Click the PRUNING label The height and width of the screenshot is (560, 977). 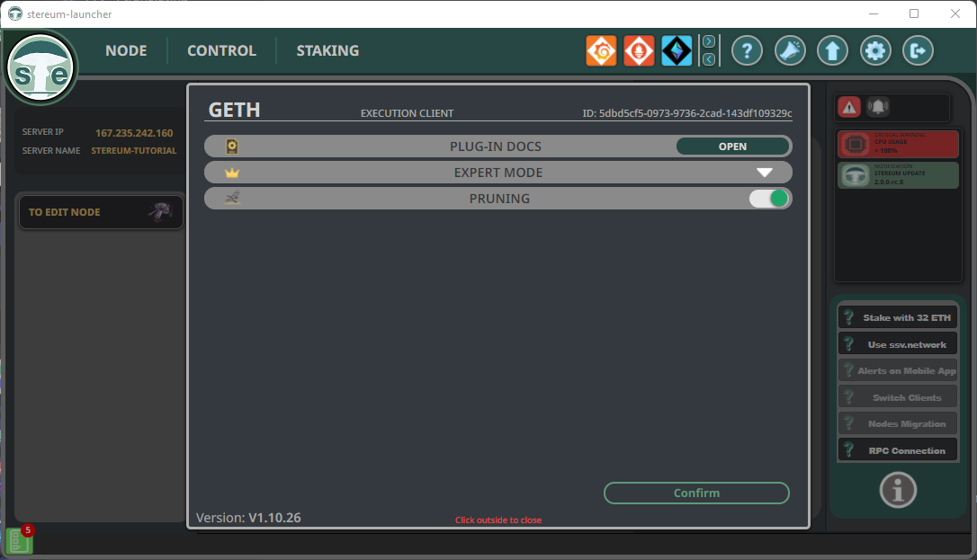point(499,199)
